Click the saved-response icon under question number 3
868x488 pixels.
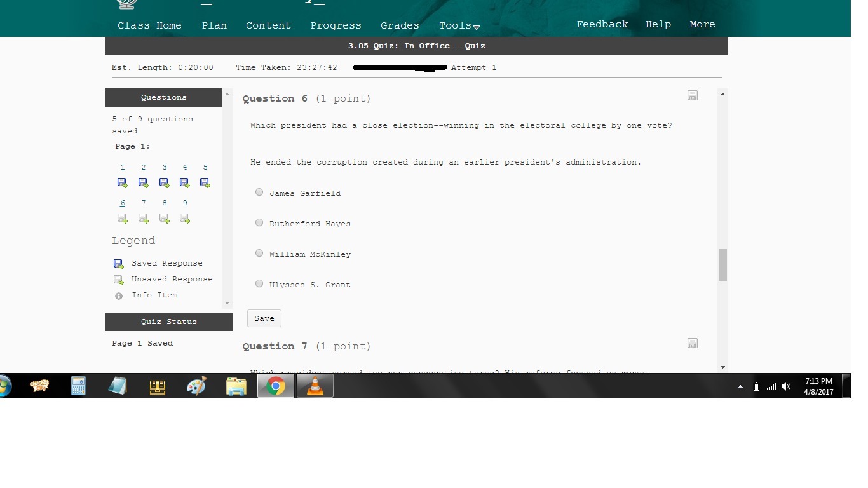pyautogui.click(x=165, y=183)
